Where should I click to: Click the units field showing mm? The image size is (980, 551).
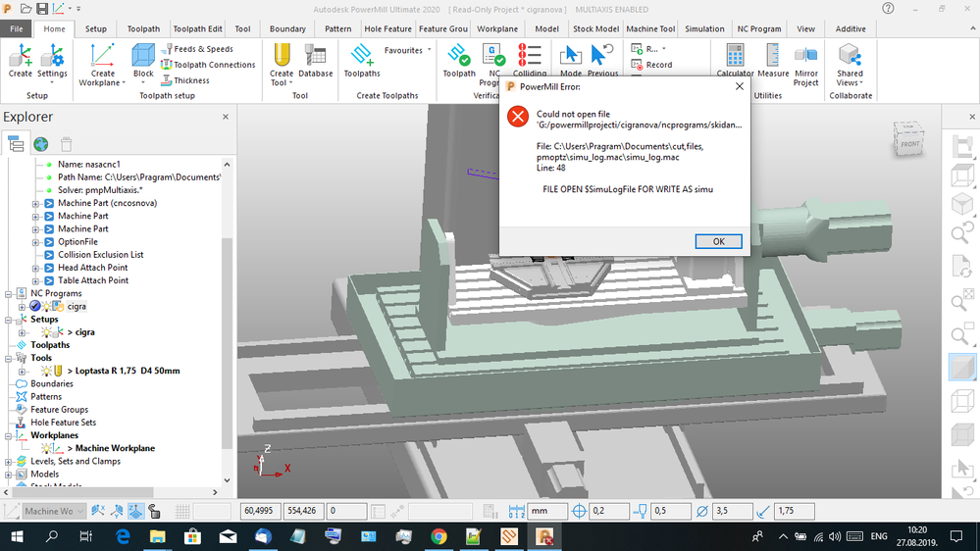point(548,511)
